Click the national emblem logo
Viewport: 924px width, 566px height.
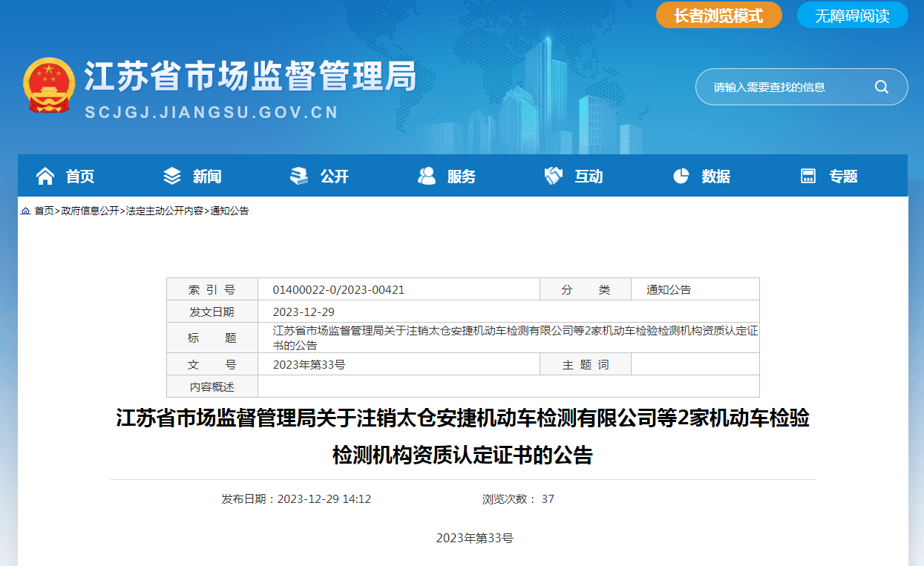pyautogui.click(x=49, y=85)
